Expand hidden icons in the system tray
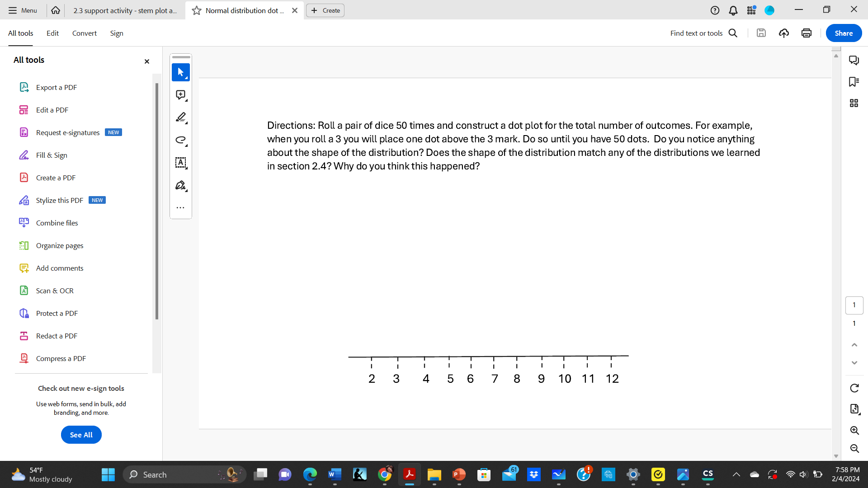 (x=736, y=474)
